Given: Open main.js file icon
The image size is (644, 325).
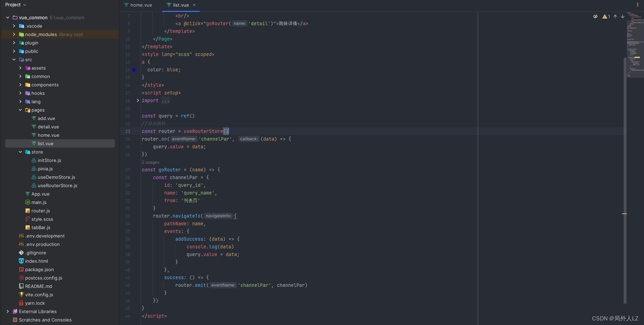Looking at the screenshot, I should (28, 202).
